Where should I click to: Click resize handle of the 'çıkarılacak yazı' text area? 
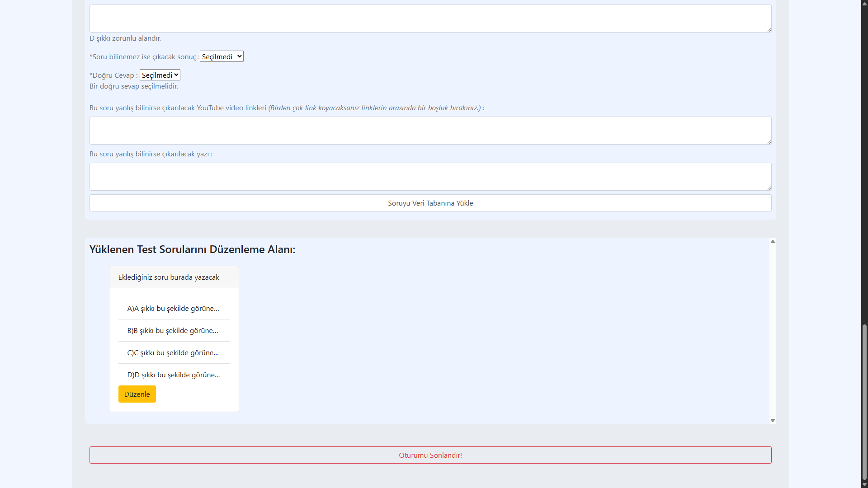pyautogui.click(x=769, y=188)
